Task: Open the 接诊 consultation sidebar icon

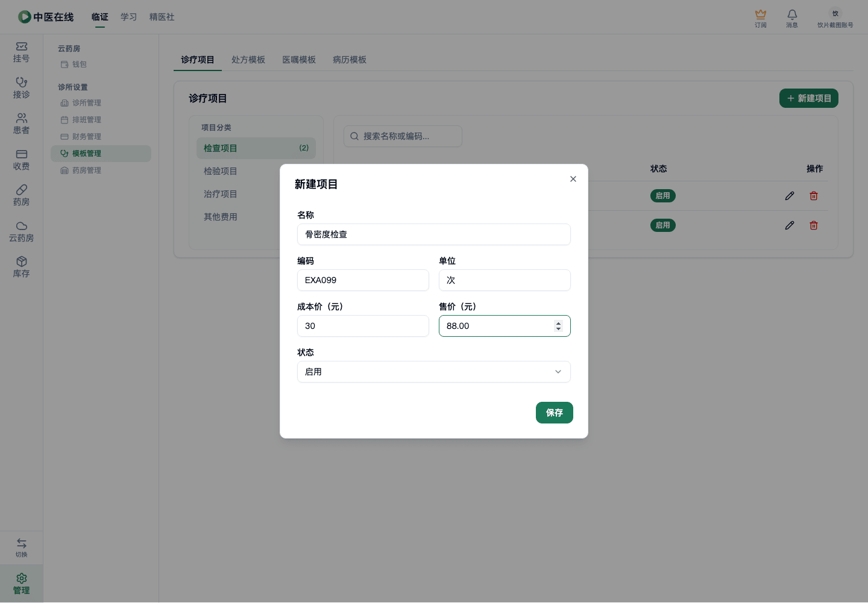Action: coord(21,88)
